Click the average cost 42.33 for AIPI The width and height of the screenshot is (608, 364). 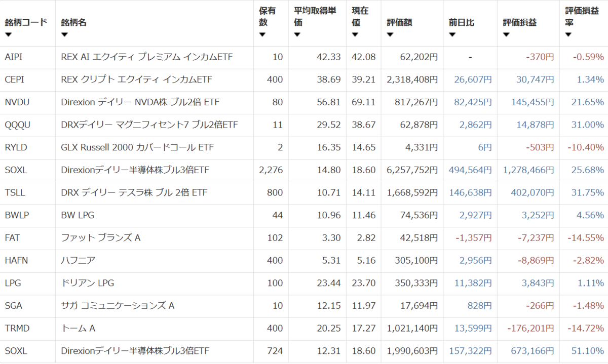(x=329, y=57)
